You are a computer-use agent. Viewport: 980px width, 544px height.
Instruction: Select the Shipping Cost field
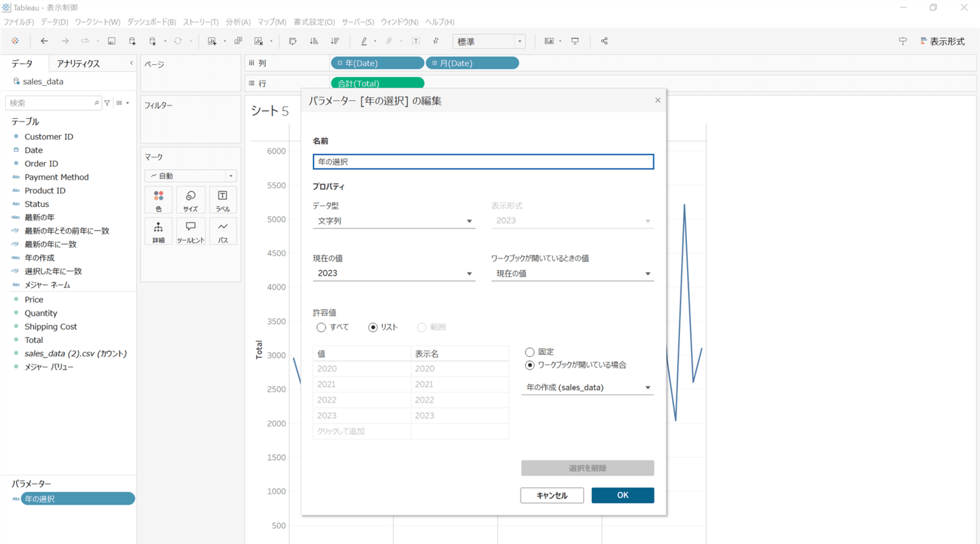pyautogui.click(x=50, y=327)
